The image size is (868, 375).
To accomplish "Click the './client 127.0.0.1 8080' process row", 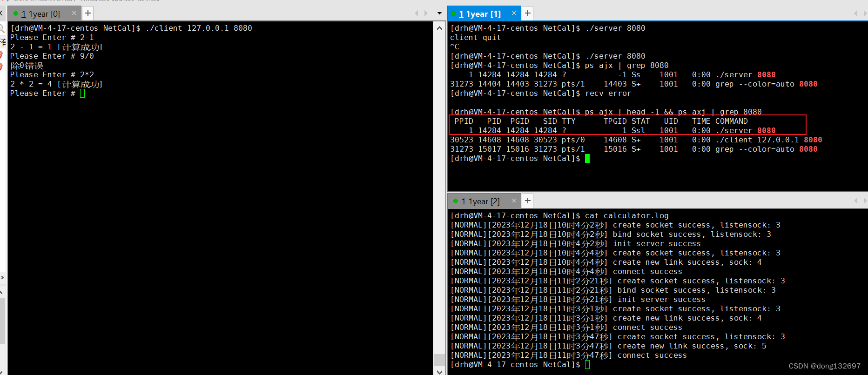I will click(x=636, y=140).
